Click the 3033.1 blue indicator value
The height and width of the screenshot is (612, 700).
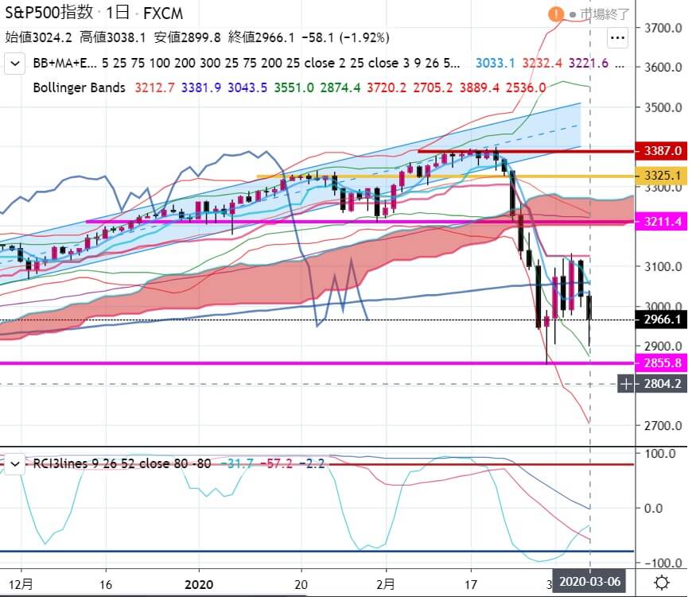click(x=495, y=63)
